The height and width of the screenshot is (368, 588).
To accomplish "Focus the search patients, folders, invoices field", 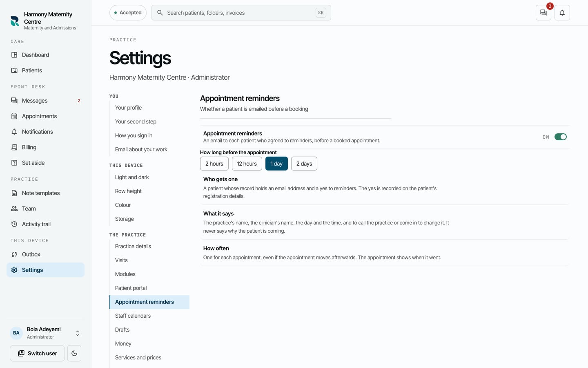I will pyautogui.click(x=241, y=13).
